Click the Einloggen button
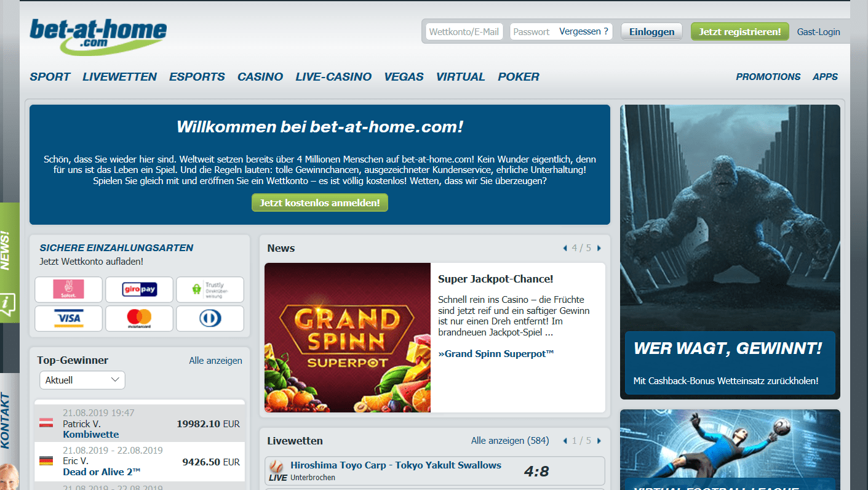 pos(651,31)
